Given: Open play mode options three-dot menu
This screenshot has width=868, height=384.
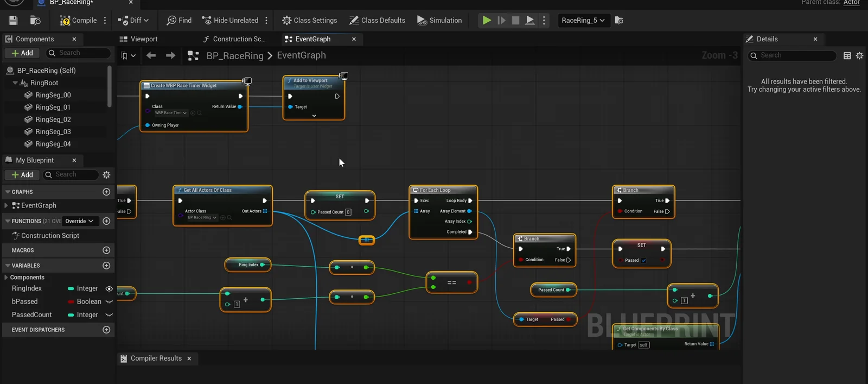Looking at the screenshot, I should [544, 21].
